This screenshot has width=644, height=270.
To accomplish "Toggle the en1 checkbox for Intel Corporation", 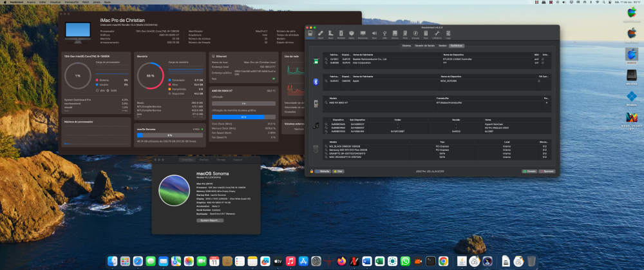I will 543,63.
